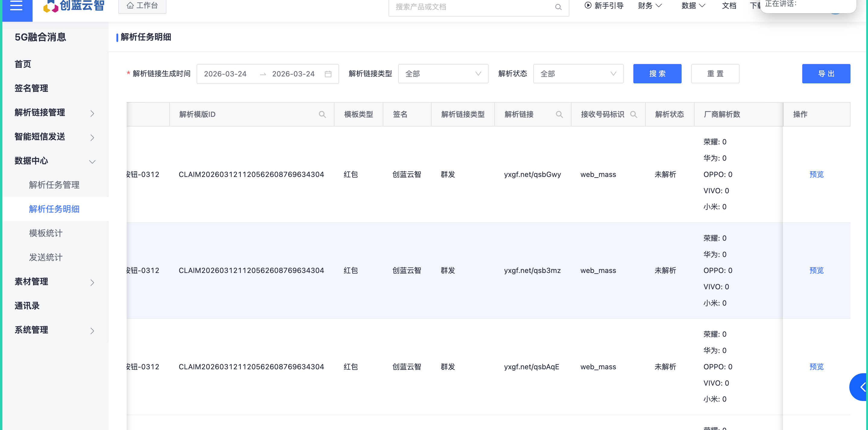
Task: Open the date range calendar icon
Action: 328,74
